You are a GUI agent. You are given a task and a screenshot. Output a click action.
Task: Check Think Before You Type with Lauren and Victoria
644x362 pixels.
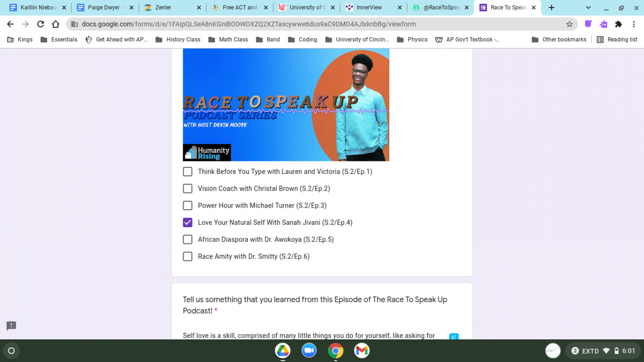point(188,171)
